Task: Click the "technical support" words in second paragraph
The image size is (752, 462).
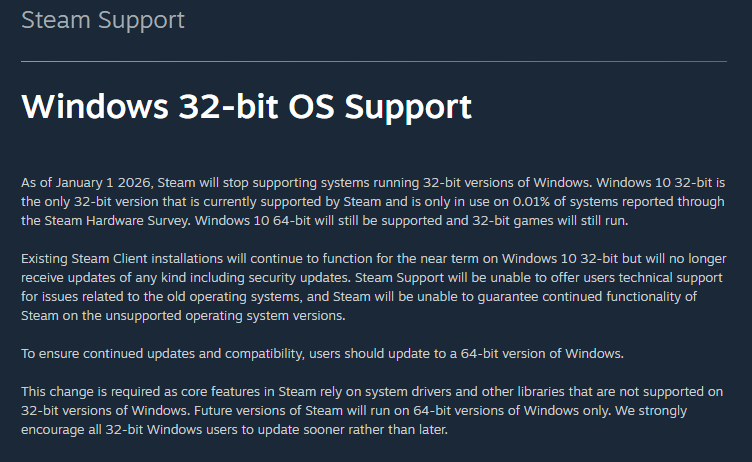Action: [x=670, y=278]
